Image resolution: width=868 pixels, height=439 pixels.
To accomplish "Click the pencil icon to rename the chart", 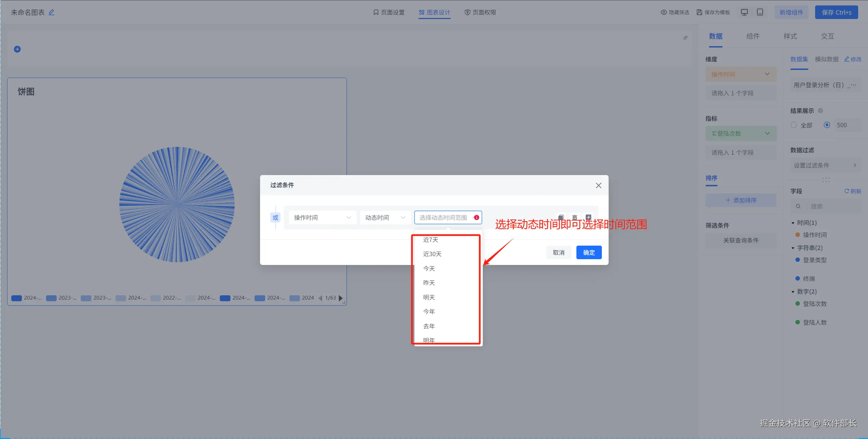I will coord(52,12).
